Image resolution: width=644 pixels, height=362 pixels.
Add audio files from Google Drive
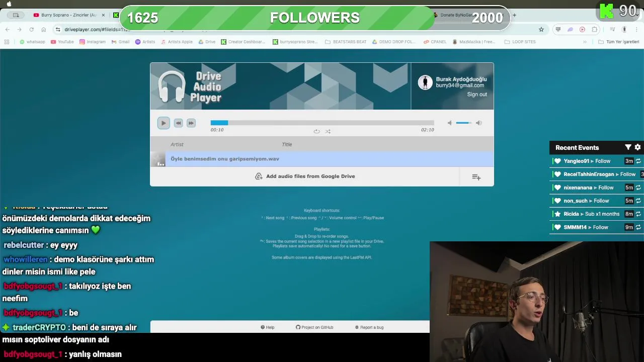pos(305,176)
